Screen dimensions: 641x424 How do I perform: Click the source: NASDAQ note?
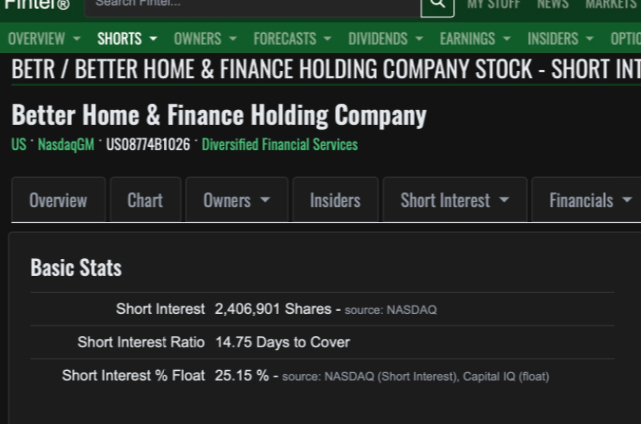pyautogui.click(x=390, y=310)
